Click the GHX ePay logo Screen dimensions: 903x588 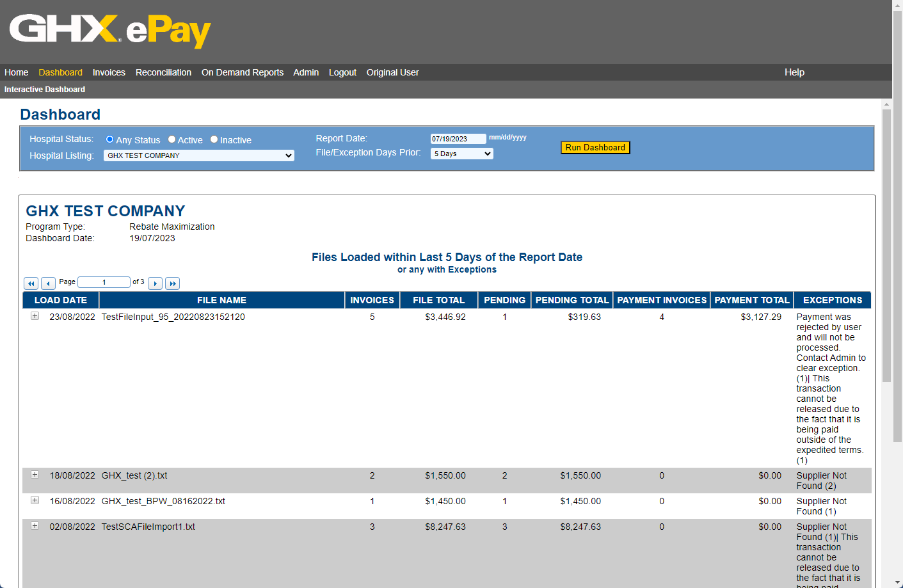(110, 31)
